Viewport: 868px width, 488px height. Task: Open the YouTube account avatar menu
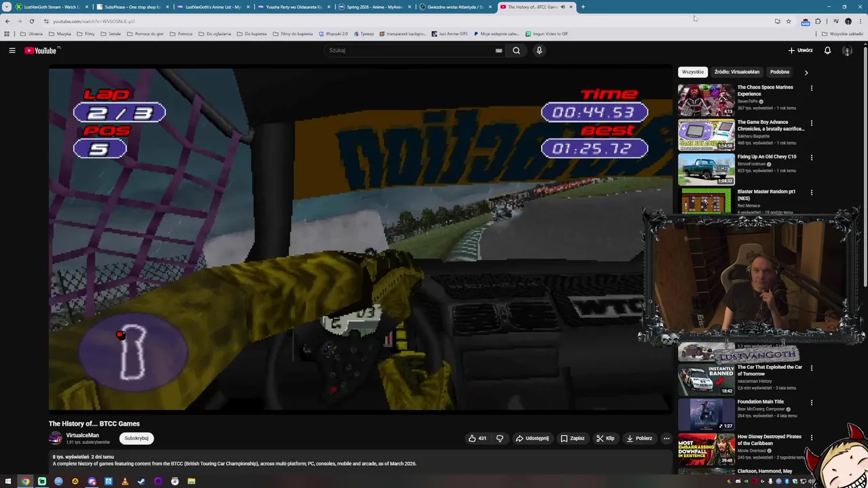[847, 50]
